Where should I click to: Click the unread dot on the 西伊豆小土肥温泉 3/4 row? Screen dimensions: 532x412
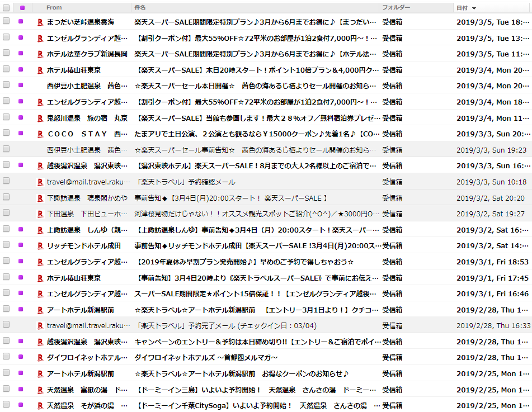tap(21, 85)
